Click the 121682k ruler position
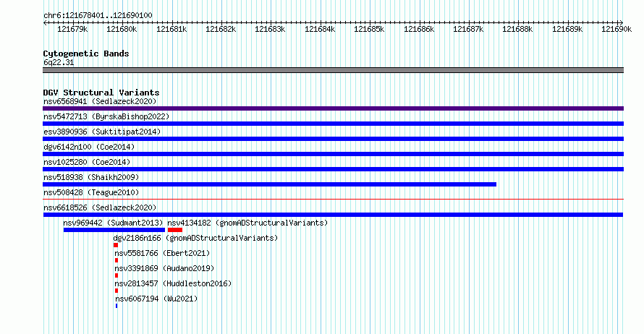Viewport: 644px width, 334px height. coord(221,29)
